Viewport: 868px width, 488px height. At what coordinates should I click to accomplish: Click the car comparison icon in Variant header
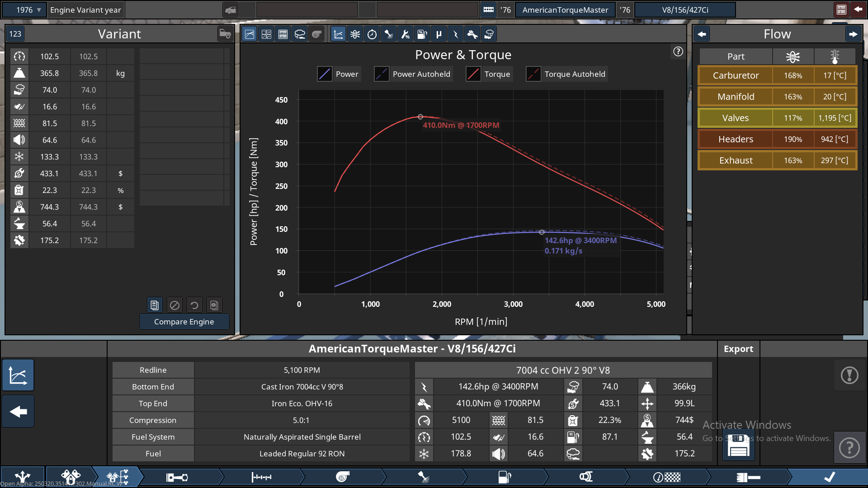(x=225, y=34)
